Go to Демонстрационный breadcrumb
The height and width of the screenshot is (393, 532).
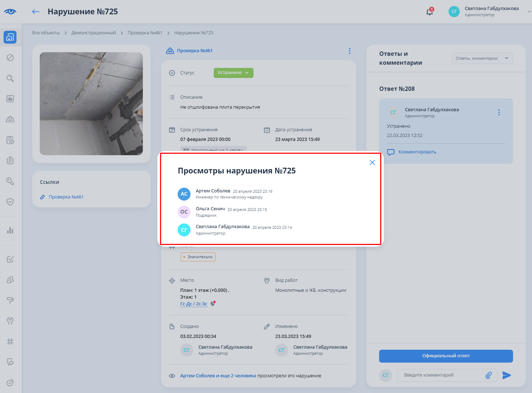click(x=93, y=33)
